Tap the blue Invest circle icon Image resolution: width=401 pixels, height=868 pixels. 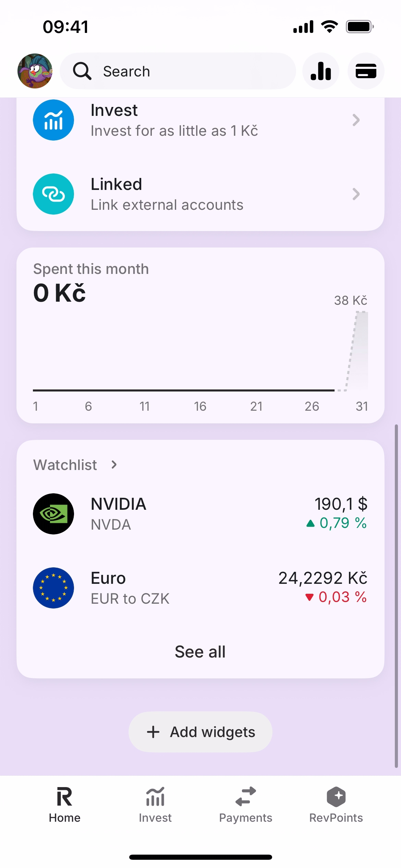pyautogui.click(x=53, y=120)
